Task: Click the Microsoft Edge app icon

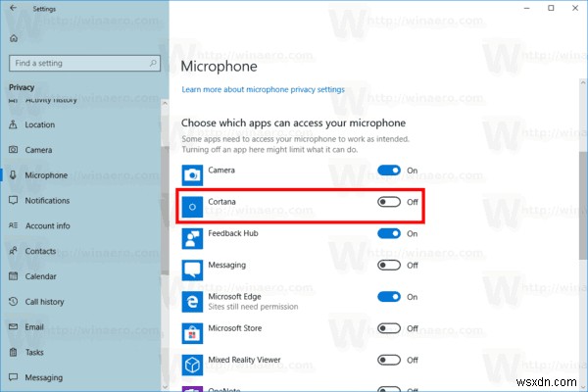Action: click(192, 299)
